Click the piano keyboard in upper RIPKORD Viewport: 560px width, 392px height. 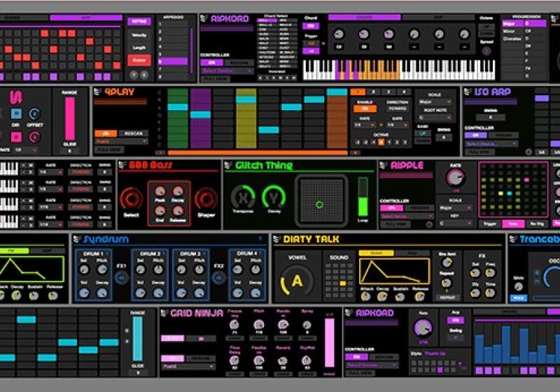[399, 69]
